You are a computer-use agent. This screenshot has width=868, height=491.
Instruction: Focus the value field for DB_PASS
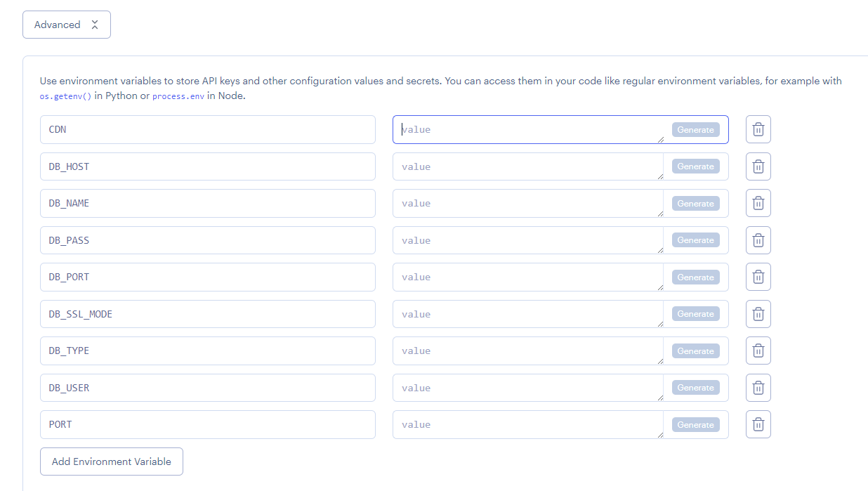(x=528, y=240)
